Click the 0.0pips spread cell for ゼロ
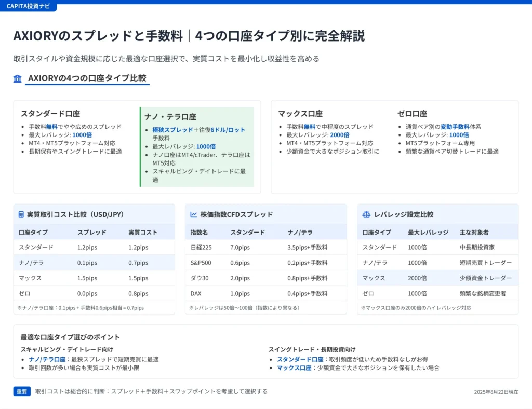The image size is (532, 409). tap(87, 293)
